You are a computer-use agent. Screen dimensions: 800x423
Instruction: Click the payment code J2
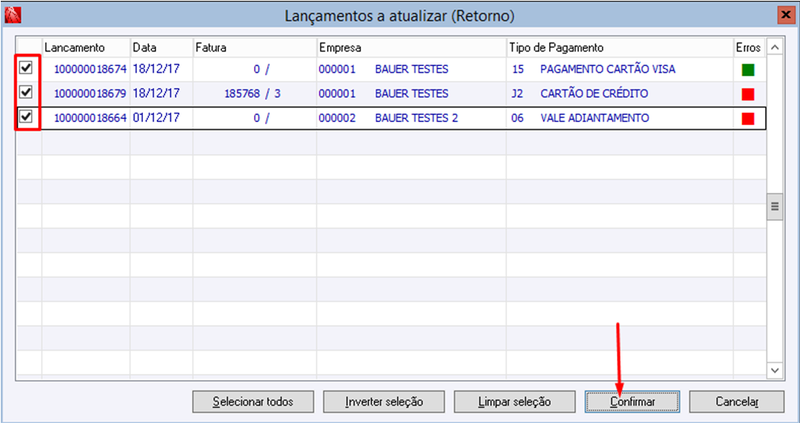pyautogui.click(x=517, y=93)
